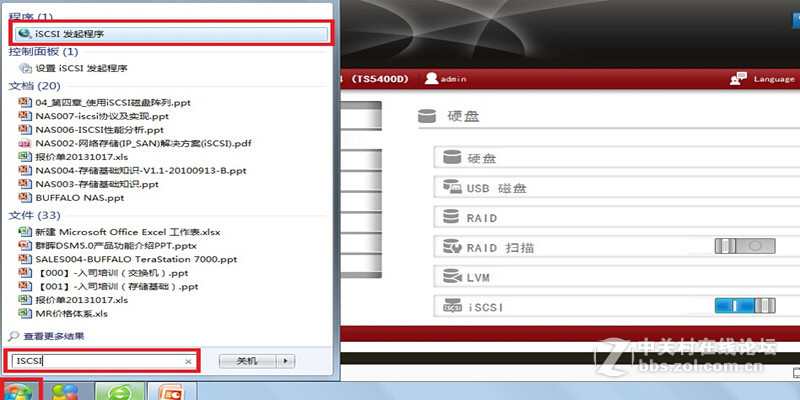Click the RAID 扫描 icon
Screen dimensions: 800x400
(452, 246)
